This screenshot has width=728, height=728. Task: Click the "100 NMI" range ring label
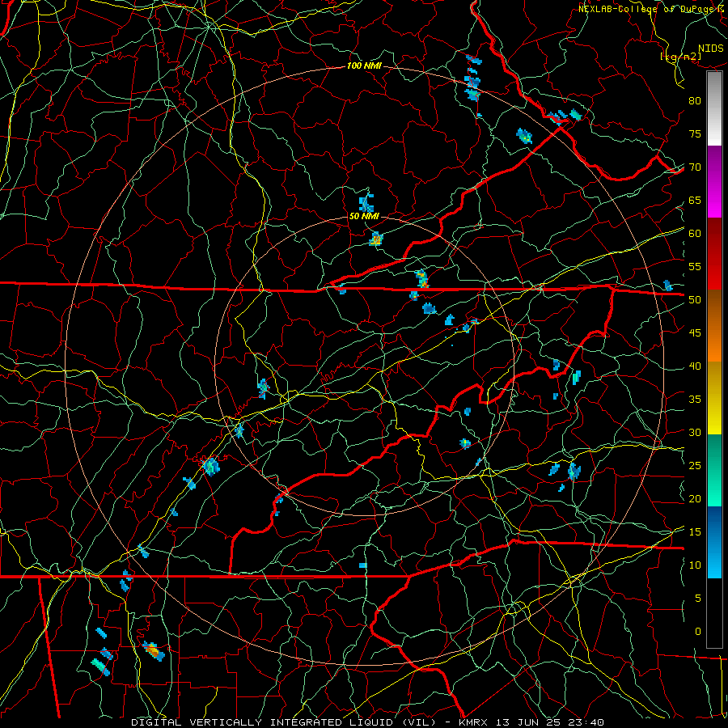pyautogui.click(x=364, y=66)
